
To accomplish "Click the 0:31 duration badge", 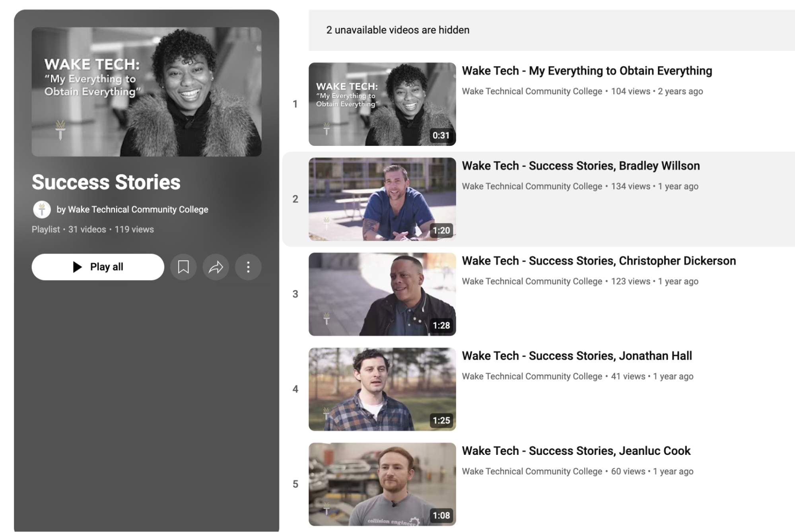I will point(441,136).
